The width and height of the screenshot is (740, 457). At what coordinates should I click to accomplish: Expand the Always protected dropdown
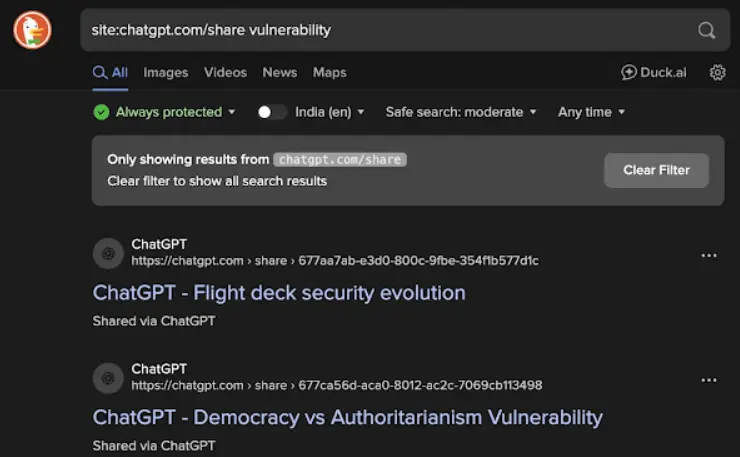pyautogui.click(x=165, y=112)
